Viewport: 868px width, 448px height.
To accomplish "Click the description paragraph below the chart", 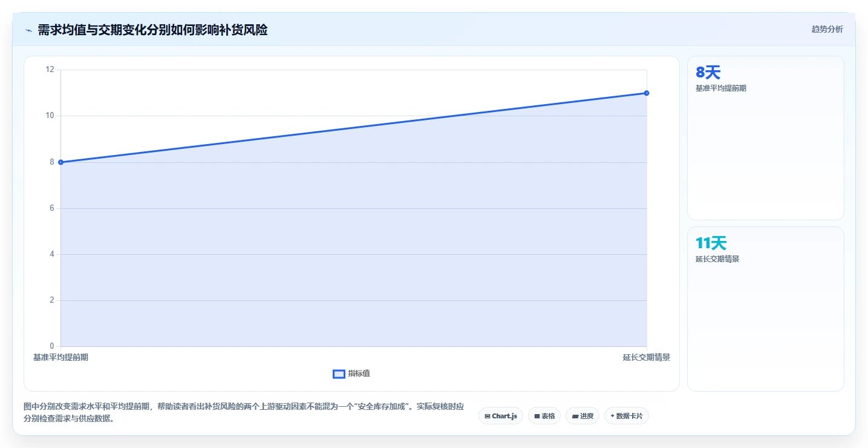I will tap(244, 412).
